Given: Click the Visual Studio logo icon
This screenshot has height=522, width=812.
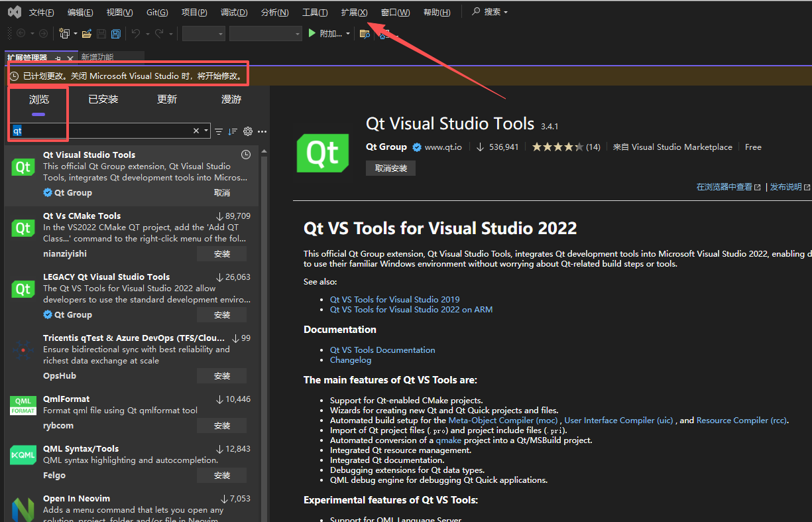Looking at the screenshot, I should (x=15, y=12).
